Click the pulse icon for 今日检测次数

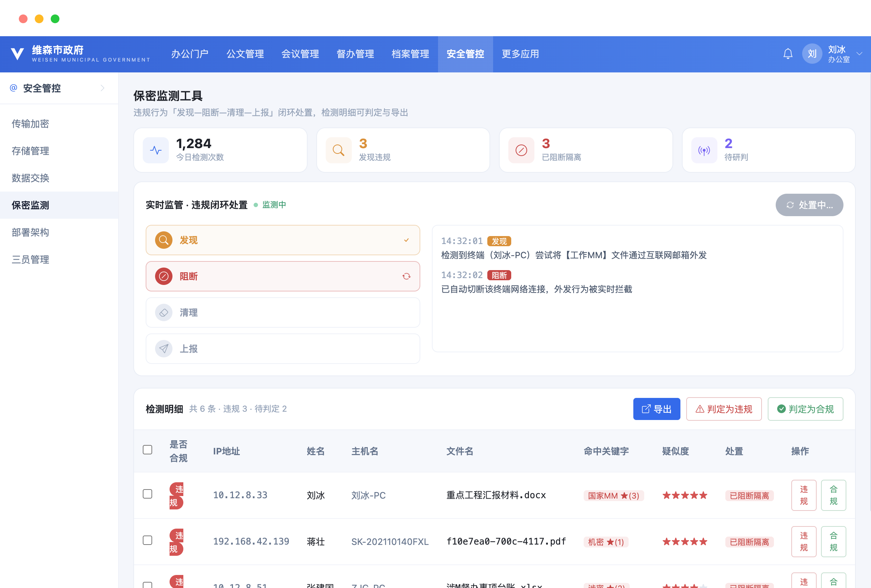156,150
